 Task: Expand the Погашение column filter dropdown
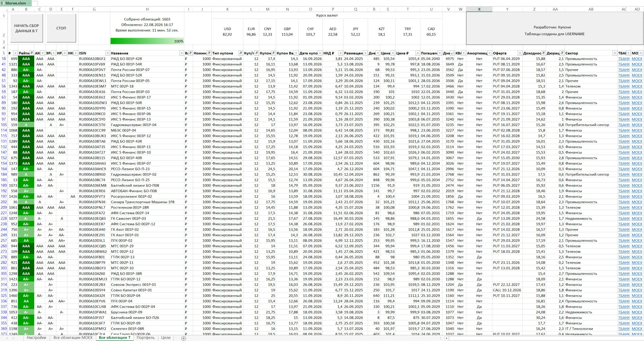tap(439, 53)
